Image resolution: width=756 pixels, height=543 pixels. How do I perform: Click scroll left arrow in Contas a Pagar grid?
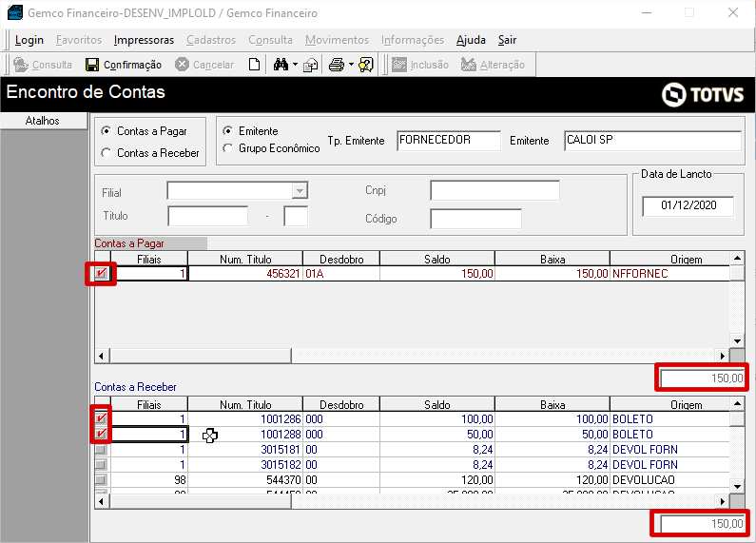coord(101,356)
